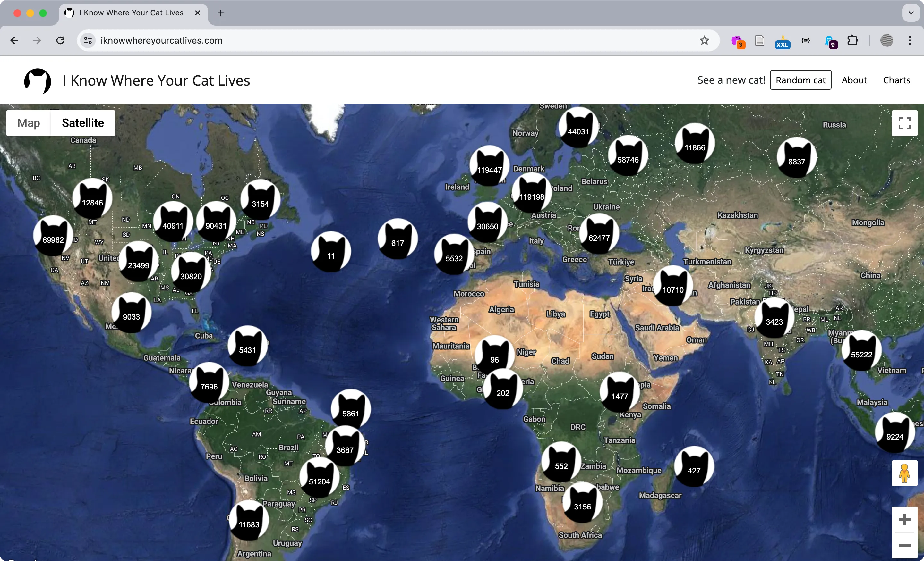This screenshot has width=924, height=561.
Task: Select the Satellite map type
Action: coord(83,123)
